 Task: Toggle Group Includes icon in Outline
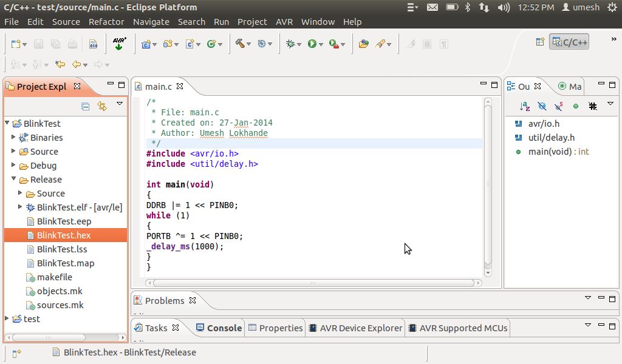coord(593,106)
